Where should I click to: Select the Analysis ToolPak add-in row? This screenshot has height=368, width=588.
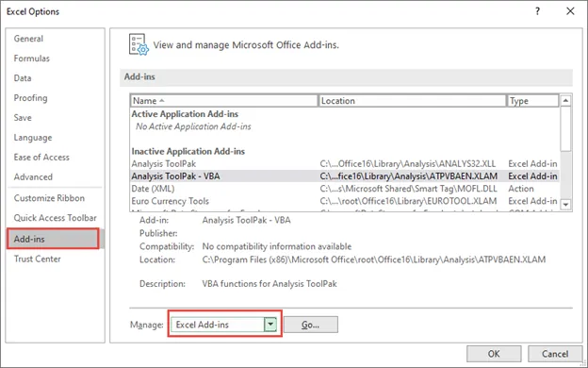click(x=344, y=164)
